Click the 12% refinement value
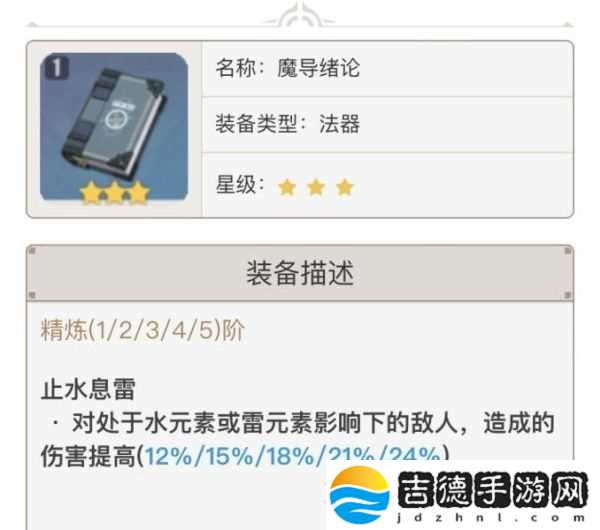Viewport: 600px width, 530px height. coord(168,456)
